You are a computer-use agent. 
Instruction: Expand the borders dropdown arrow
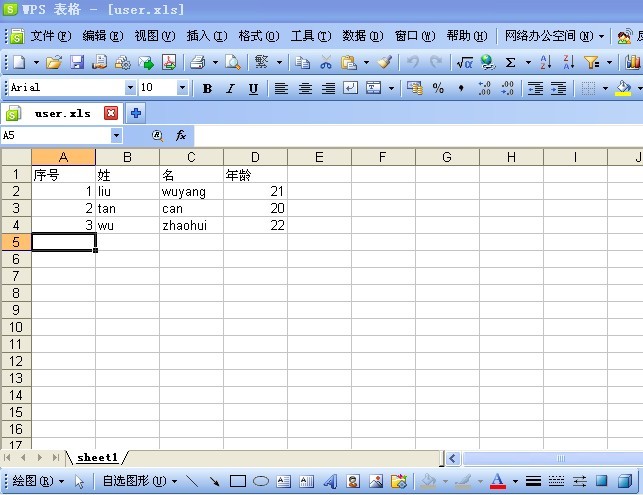(605, 88)
